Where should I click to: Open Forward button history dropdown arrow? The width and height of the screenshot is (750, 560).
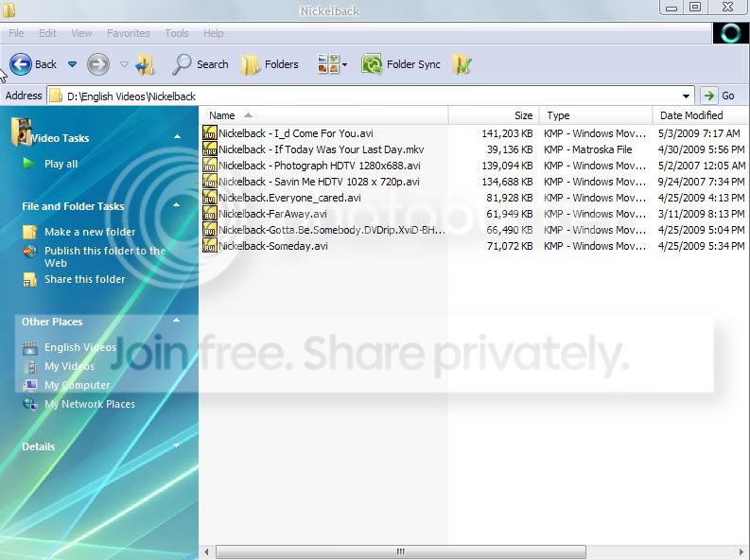click(124, 64)
